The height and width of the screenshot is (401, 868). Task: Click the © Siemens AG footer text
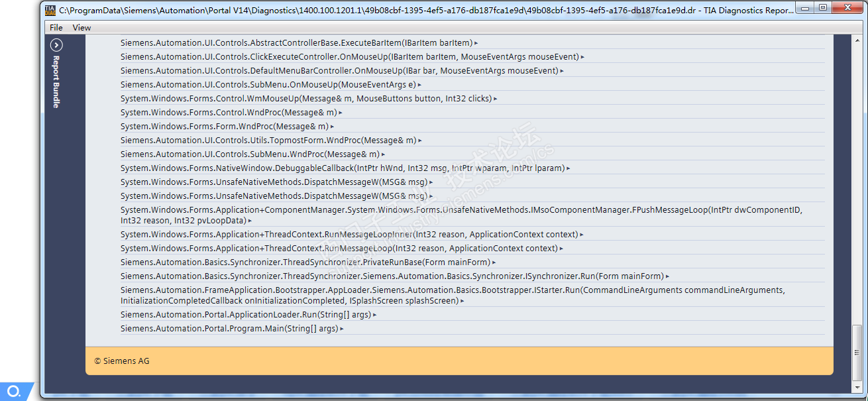click(122, 361)
